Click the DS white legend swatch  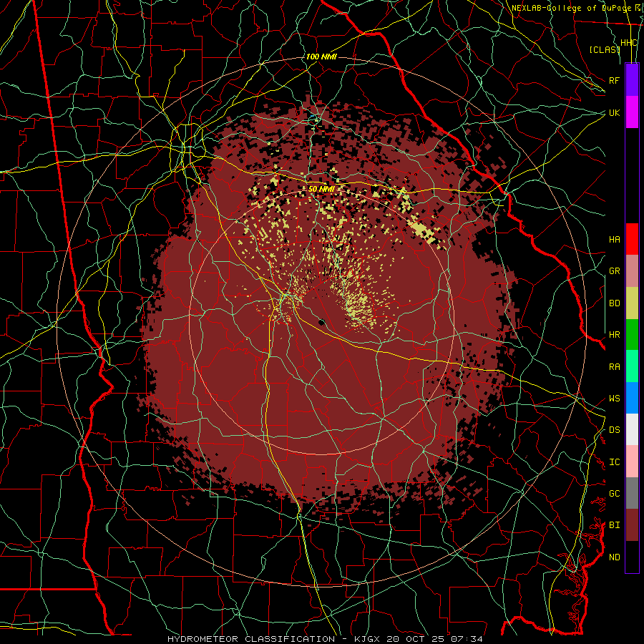(x=632, y=429)
